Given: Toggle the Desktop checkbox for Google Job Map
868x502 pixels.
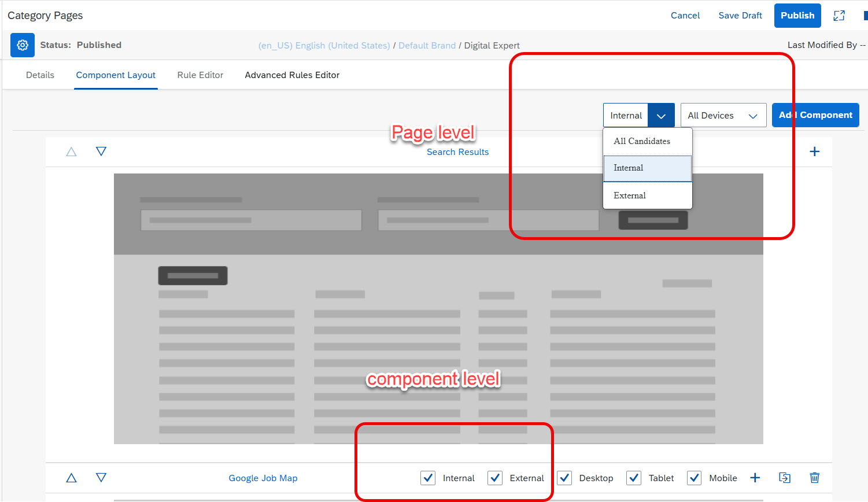Looking at the screenshot, I should point(564,478).
